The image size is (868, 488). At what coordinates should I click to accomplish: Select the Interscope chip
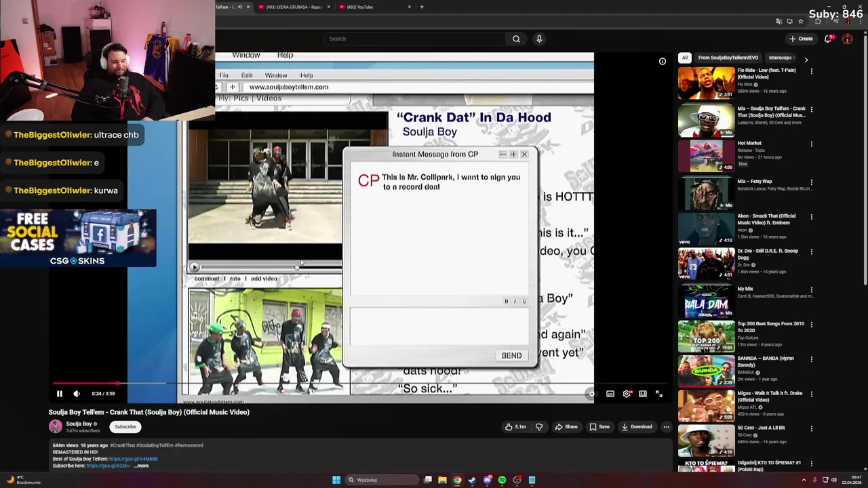pos(781,58)
